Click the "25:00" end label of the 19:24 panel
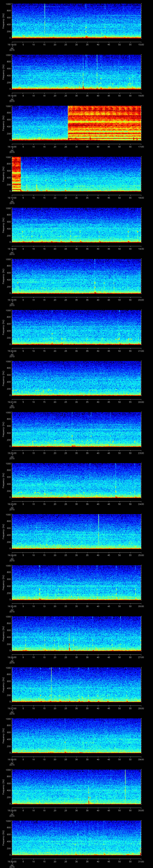Image resolution: width=153 pixels, height=868 pixels. [x=141, y=555]
